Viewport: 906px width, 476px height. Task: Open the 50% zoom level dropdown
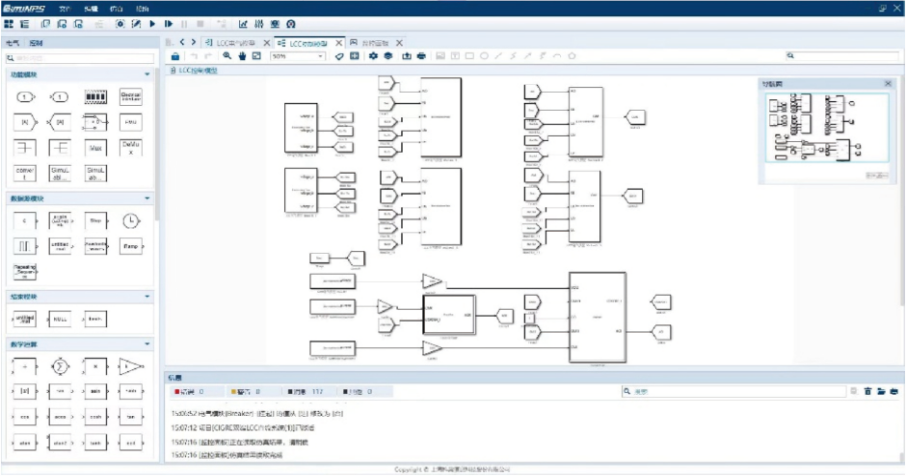297,56
